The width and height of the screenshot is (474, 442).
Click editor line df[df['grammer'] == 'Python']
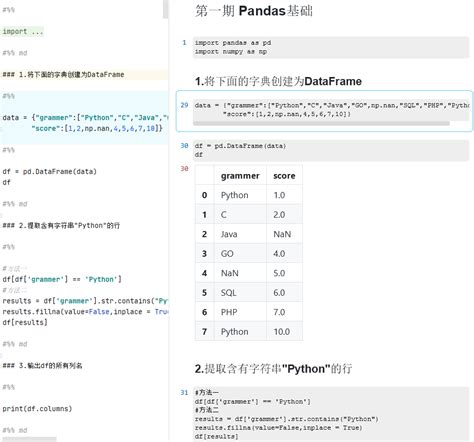pos(62,279)
